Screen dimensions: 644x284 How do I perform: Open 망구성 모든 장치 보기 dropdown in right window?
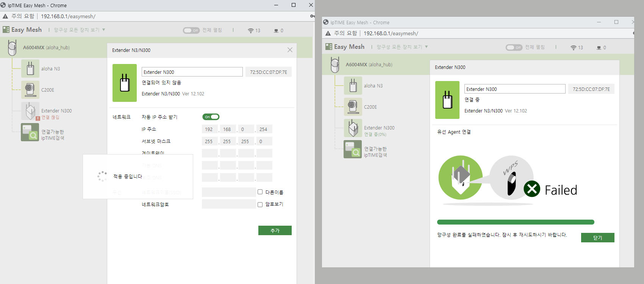[x=402, y=47]
